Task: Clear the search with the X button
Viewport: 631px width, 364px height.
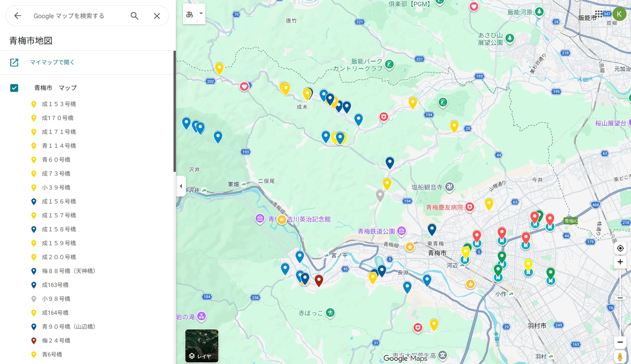Action: [x=157, y=16]
